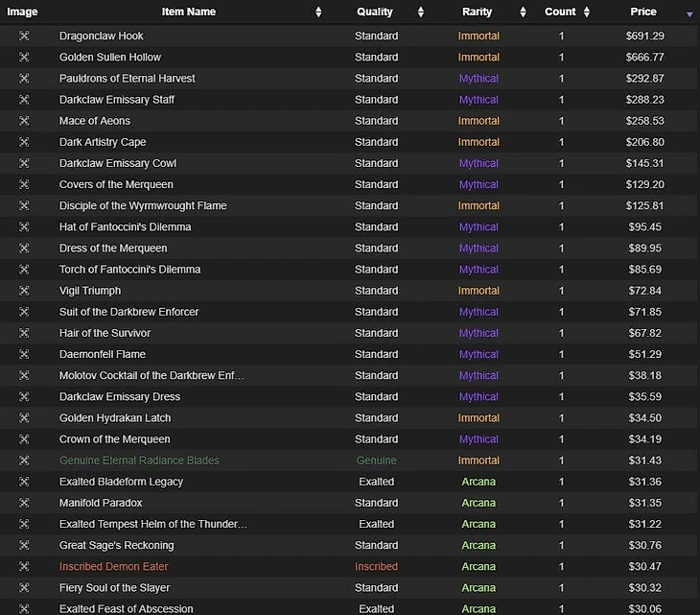
Task: Click the Rarity column sort arrows
Action: click(523, 12)
